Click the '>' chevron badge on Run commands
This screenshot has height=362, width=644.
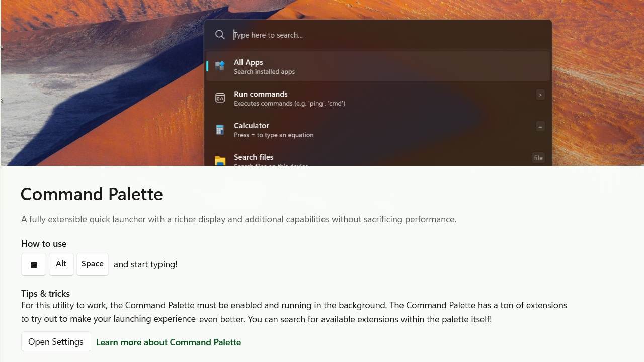click(540, 94)
